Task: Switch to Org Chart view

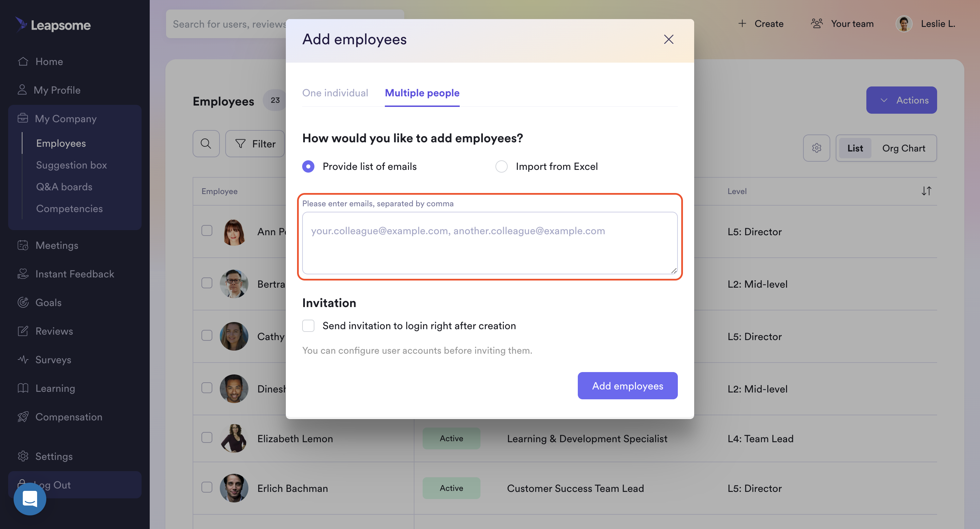Action: [x=903, y=148]
